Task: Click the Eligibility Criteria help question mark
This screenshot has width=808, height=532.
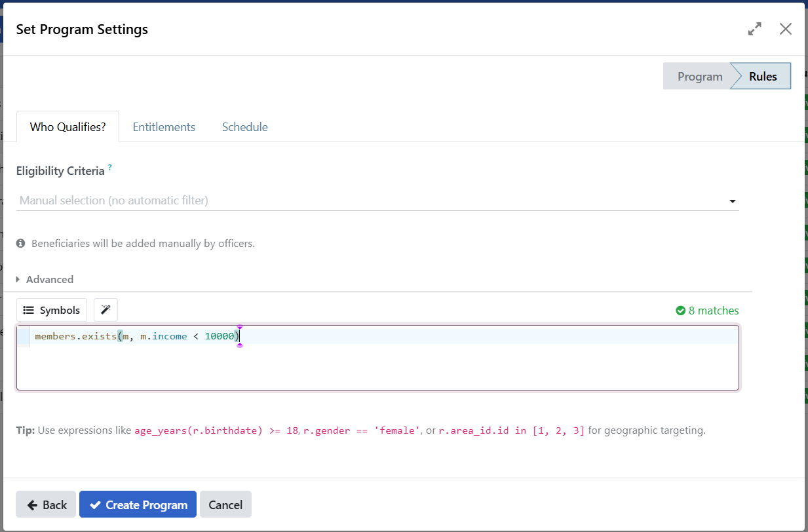Action: (x=110, y=168)
